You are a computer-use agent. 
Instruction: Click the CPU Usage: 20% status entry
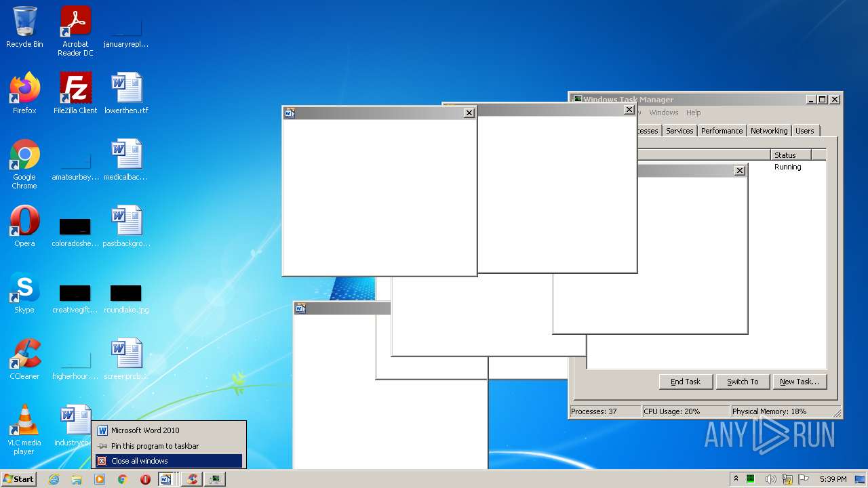[x=686, y=411]
